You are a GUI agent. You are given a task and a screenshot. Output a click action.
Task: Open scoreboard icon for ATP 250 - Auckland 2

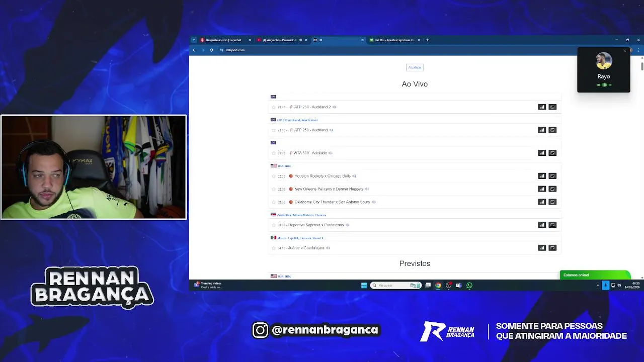click(x=552, y=107)
